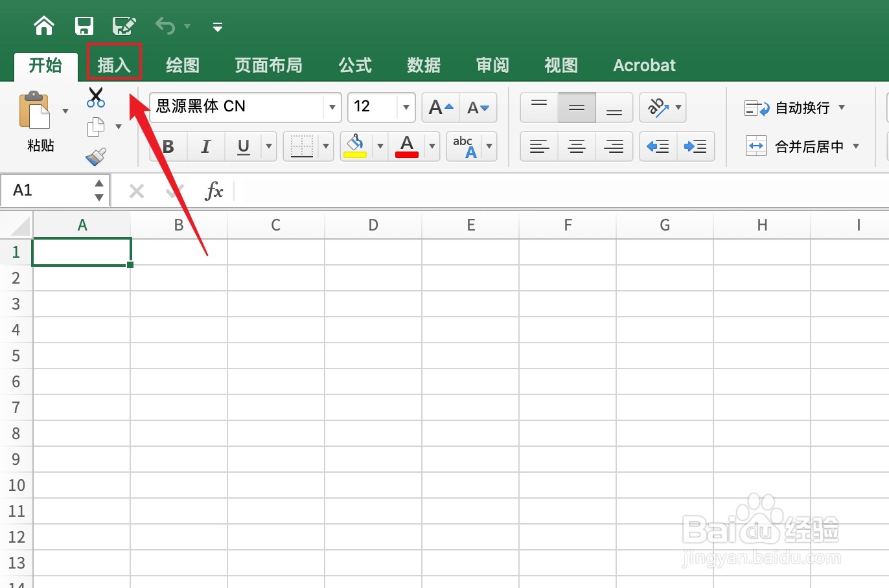The height and width of the screenshot is (588, 889).
Task: Open the Acrobat ribbon tab
Action: [644, 65]
